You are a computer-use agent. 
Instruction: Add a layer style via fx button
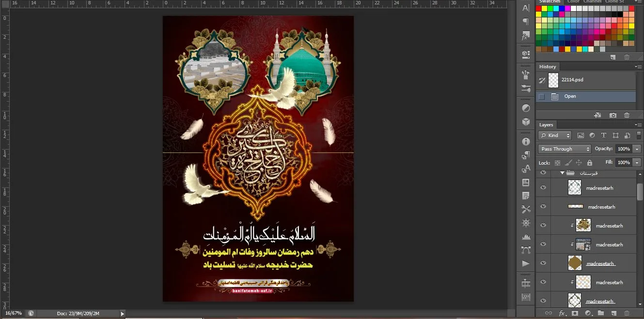coord(562,313)
